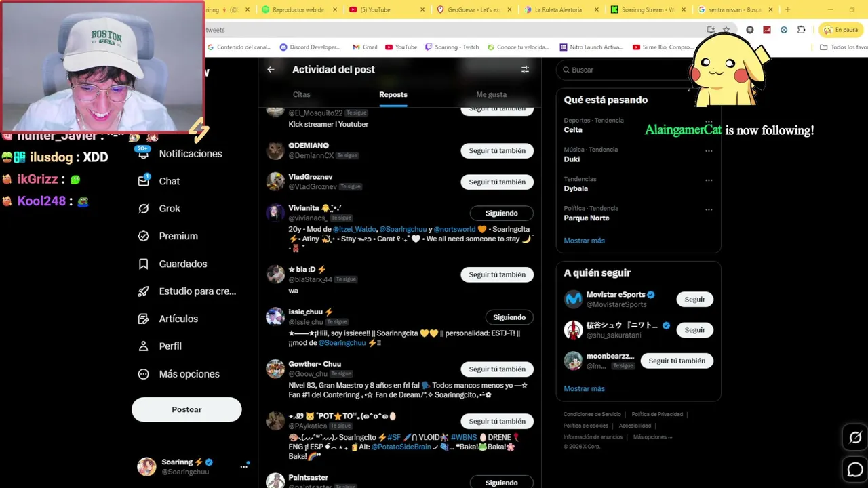Screen dimensions: 868x488
Task: Open more options for Celta trend
Action: tap(709, 122)
